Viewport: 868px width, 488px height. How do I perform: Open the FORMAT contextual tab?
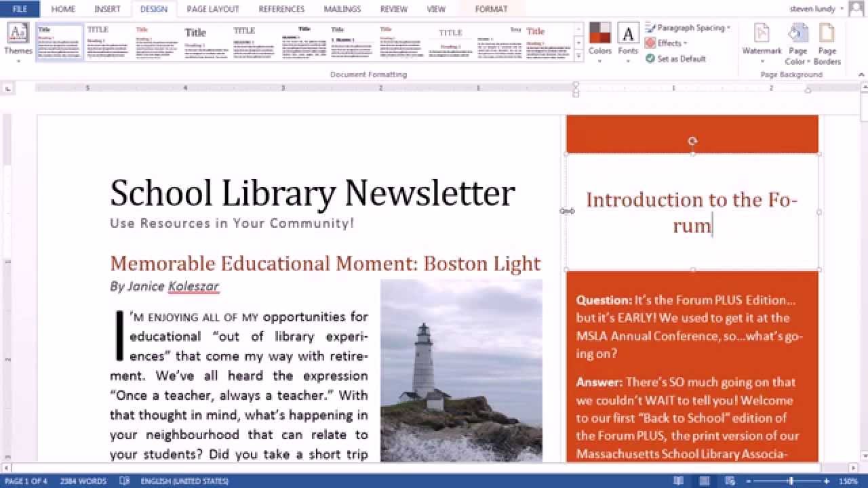click(491, 9)
